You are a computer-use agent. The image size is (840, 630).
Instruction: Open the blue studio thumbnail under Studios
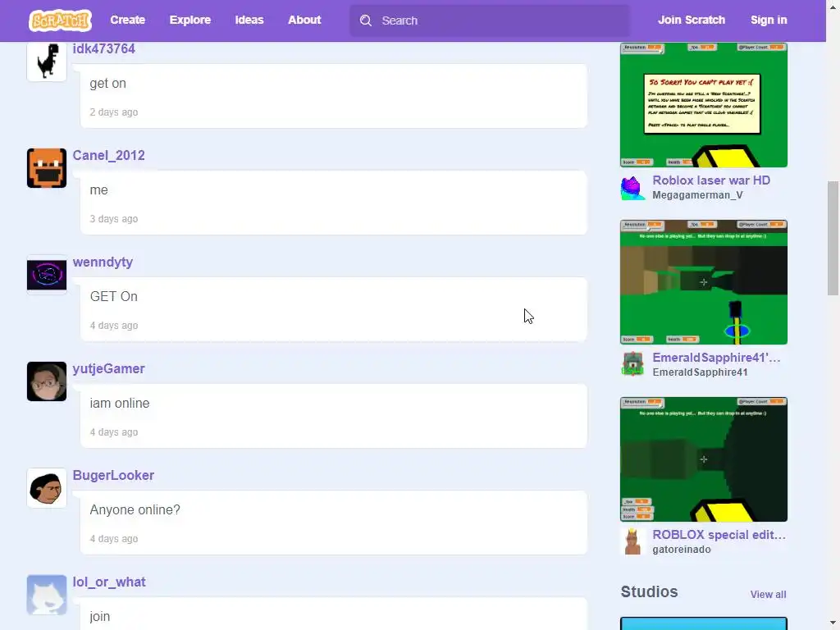703,623
